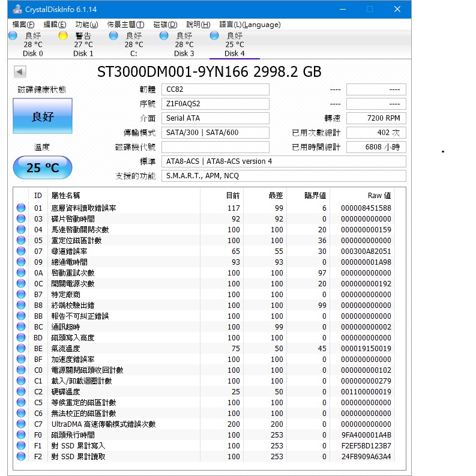Click status orb for attribute 03

coord(21,218)
